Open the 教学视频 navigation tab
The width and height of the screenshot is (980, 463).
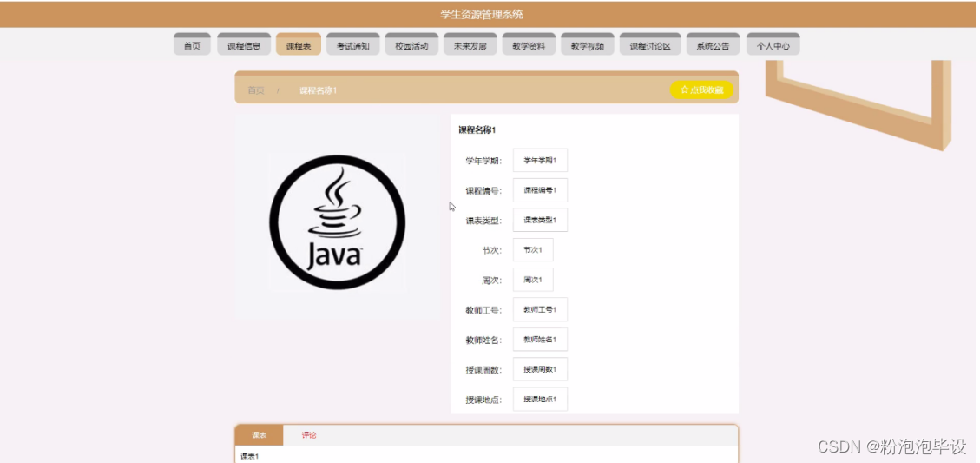[x=588, y=44]
